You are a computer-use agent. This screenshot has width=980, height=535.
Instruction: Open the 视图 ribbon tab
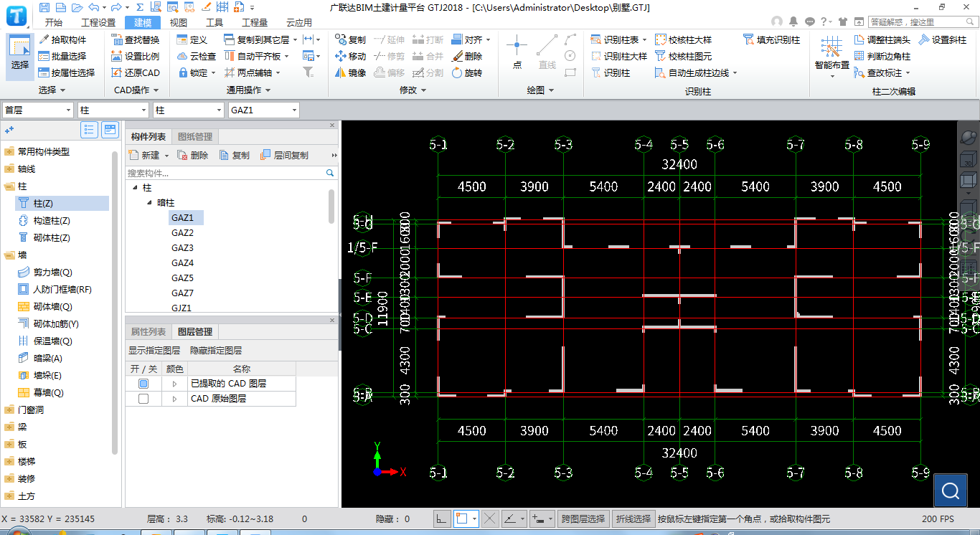tap(179, 22)
